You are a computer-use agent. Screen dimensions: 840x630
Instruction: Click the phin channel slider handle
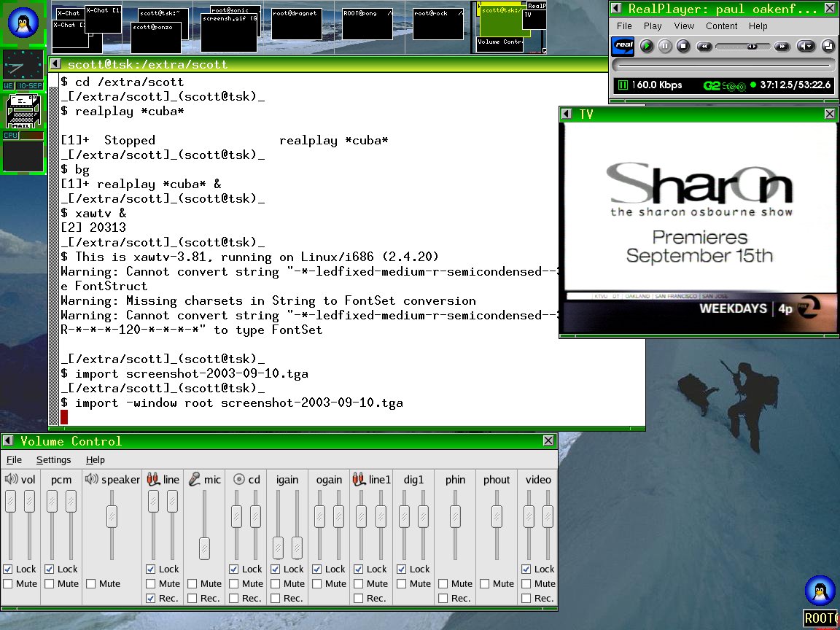click(455, 517)
